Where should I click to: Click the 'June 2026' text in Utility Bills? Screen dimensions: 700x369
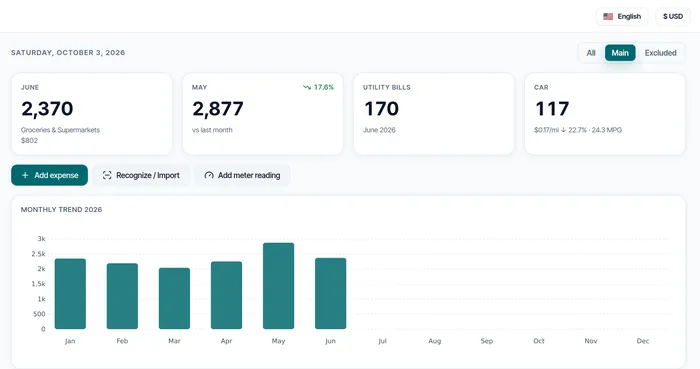379,130
